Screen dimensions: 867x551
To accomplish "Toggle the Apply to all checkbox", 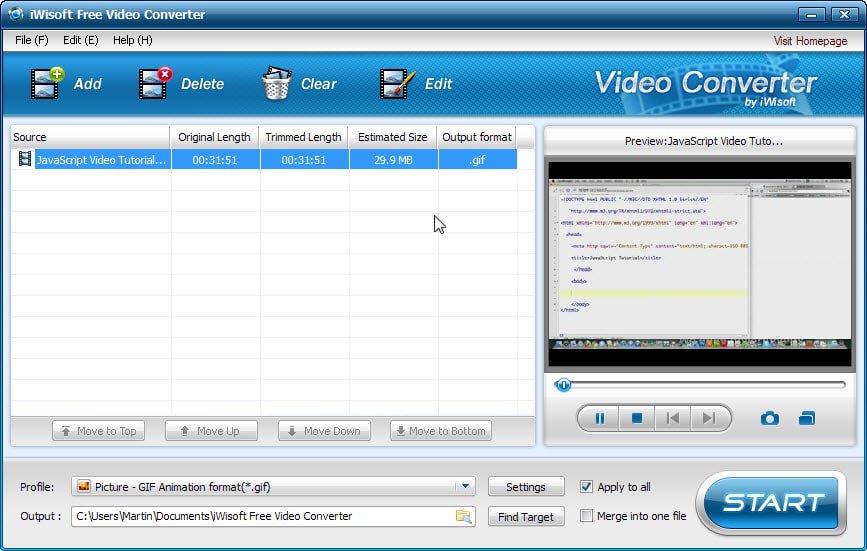I will (x=586, y=486).
